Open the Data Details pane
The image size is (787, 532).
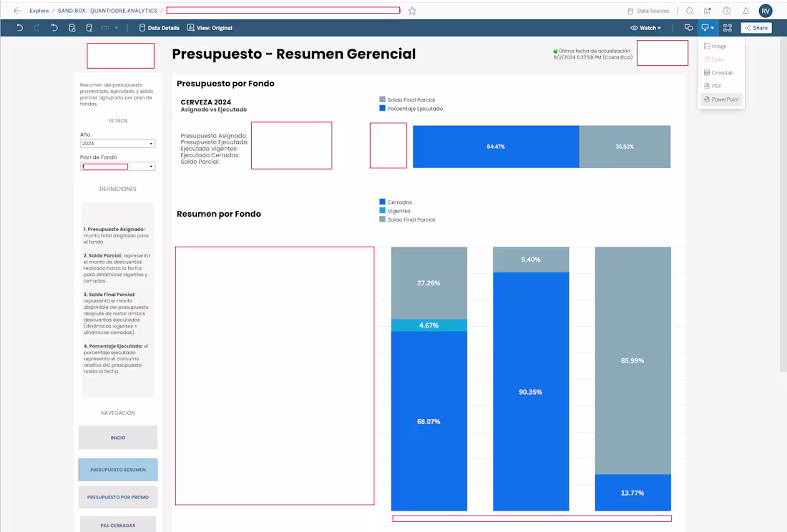coord(159,27)
